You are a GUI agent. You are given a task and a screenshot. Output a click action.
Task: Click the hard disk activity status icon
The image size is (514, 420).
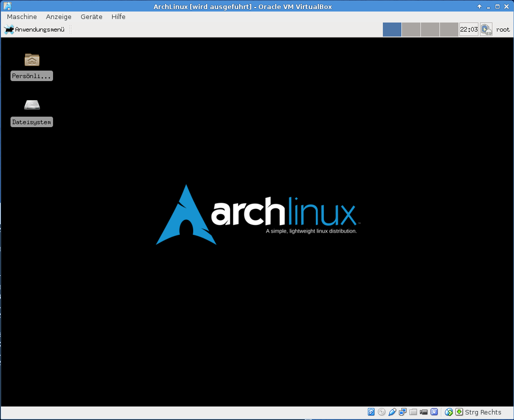click(x=371, y=412)
